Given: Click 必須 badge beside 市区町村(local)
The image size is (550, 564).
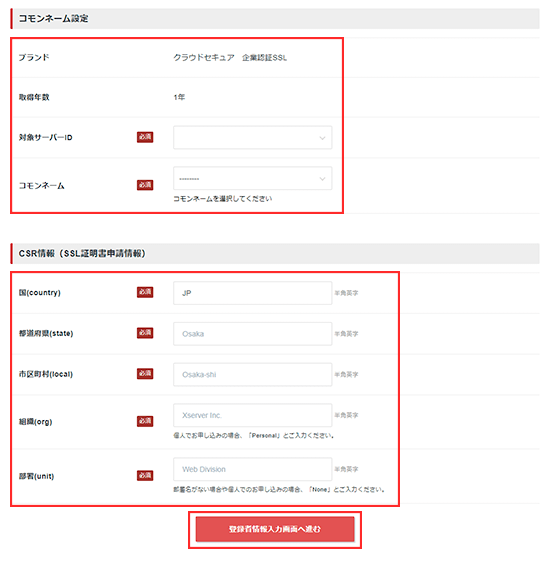Looking at the screenshot, I should coord(145,373).
